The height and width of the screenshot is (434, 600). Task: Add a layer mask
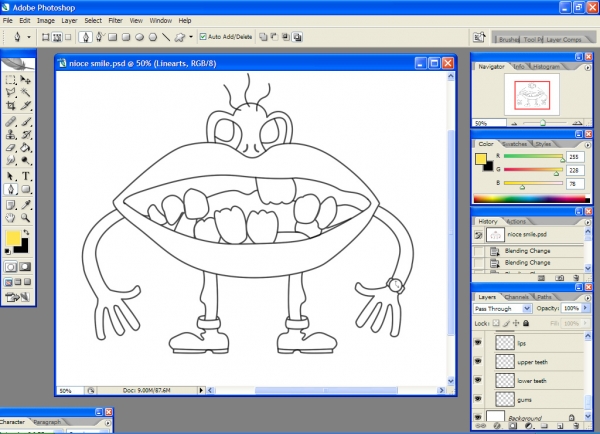tap(513, 426)
